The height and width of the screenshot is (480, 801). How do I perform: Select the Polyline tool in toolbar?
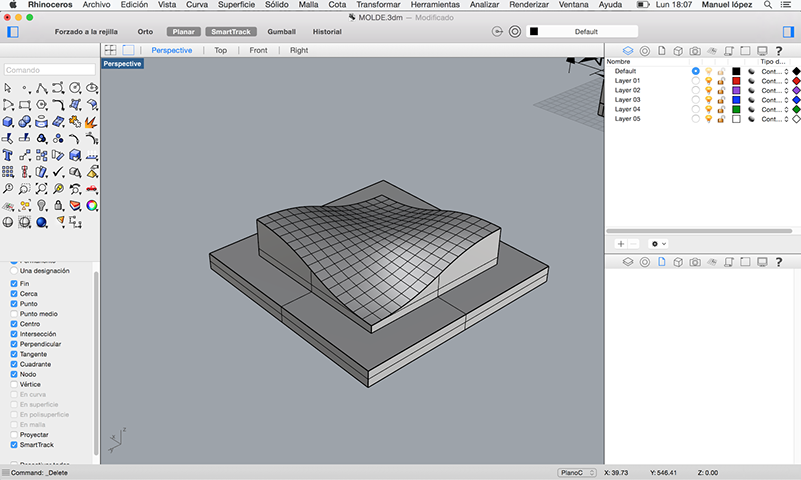coord(41,88)
